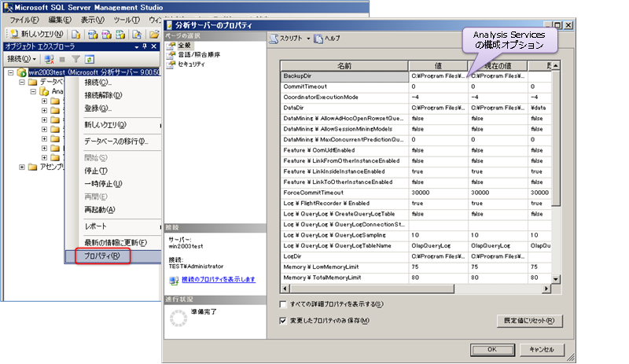Expand the first folder under Ana database
This screenshot has width=629, height=364.
[x=45, y=101]
